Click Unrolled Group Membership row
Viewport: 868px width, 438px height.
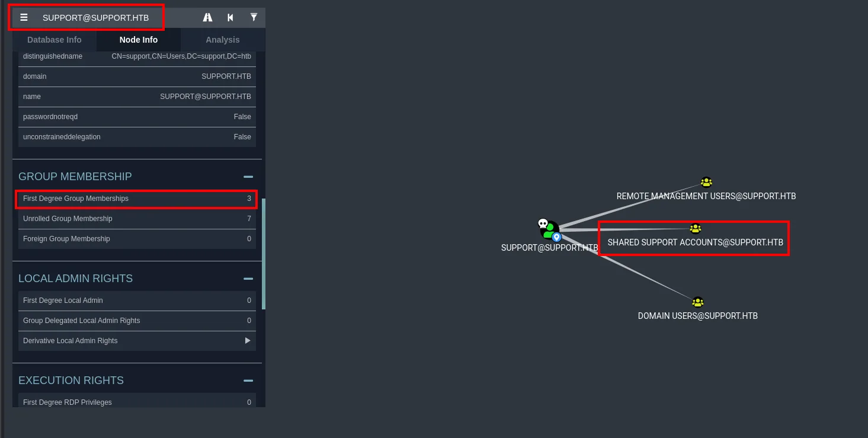tap(137, 219)
